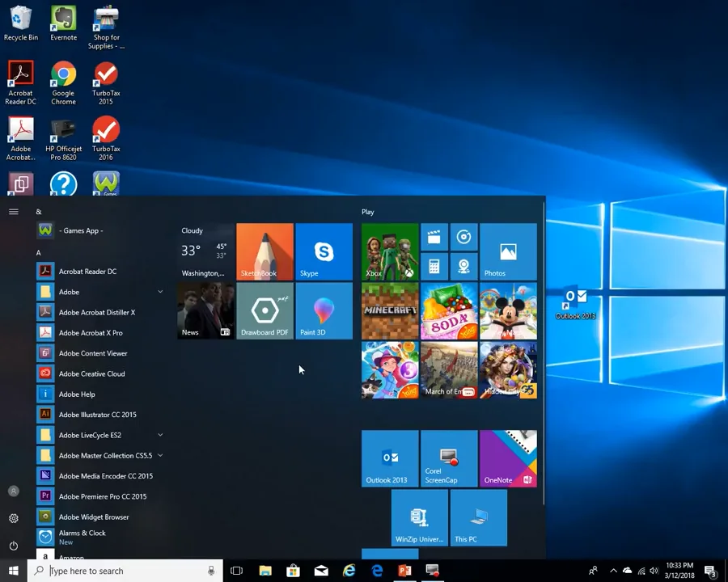This screenshot has width=728, height=582.
Task: Select the Evernote desktop icon
Action: (x=64, y=23)
